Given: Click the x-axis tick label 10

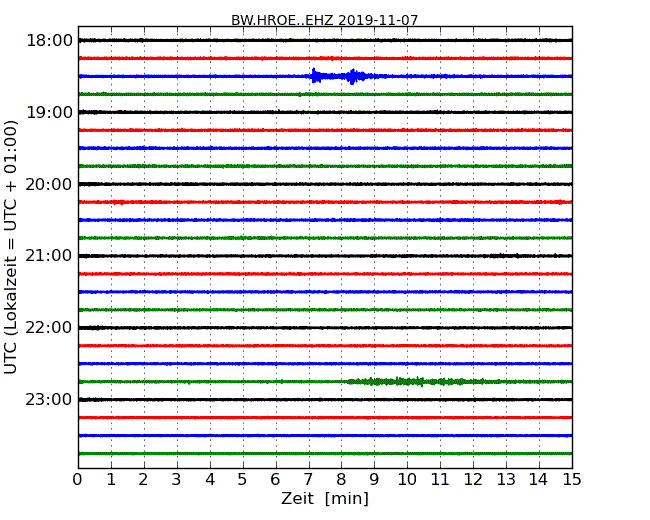Looking at the screenshot, I should click(x=407, y=480).
